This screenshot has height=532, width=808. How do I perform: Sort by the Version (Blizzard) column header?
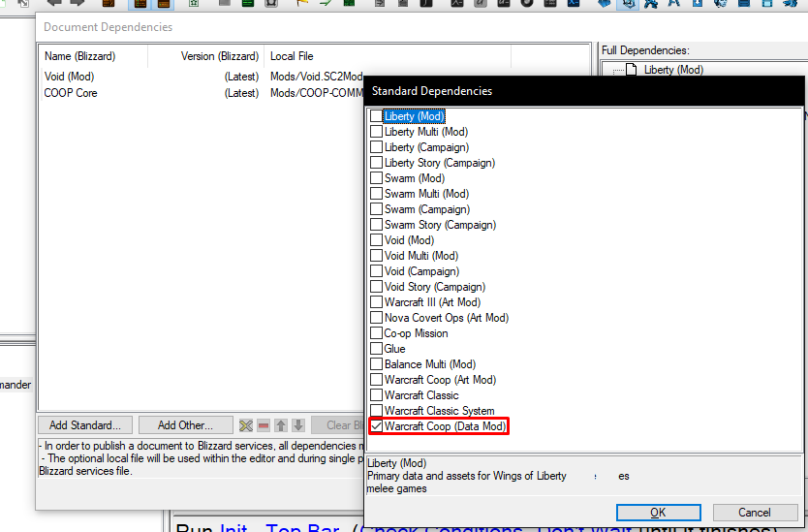point(205,56)
